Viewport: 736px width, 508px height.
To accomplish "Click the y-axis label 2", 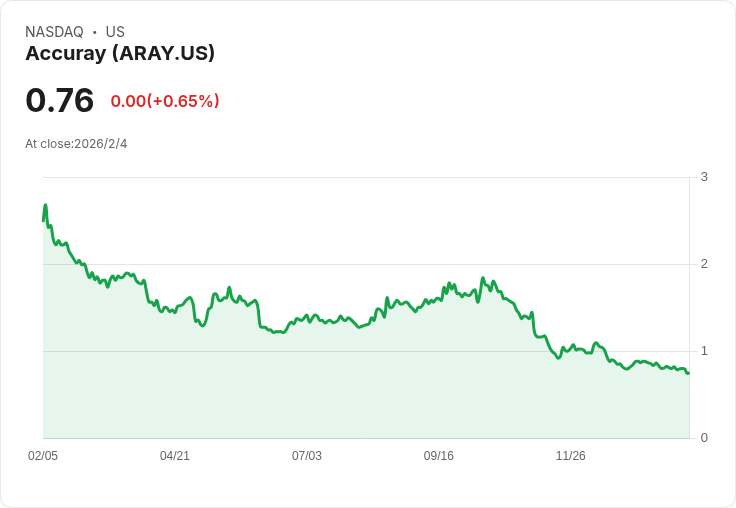I will click(x=704, y=264).
